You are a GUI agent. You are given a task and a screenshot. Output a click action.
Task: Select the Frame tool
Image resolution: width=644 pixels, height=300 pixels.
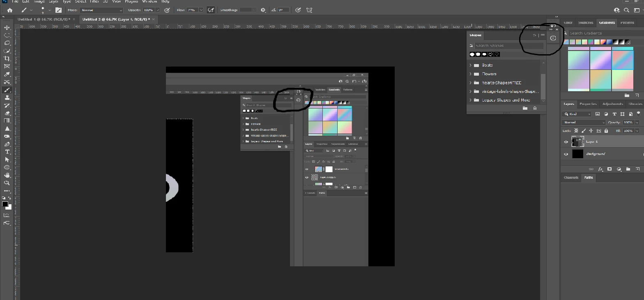tap(7, 67)
